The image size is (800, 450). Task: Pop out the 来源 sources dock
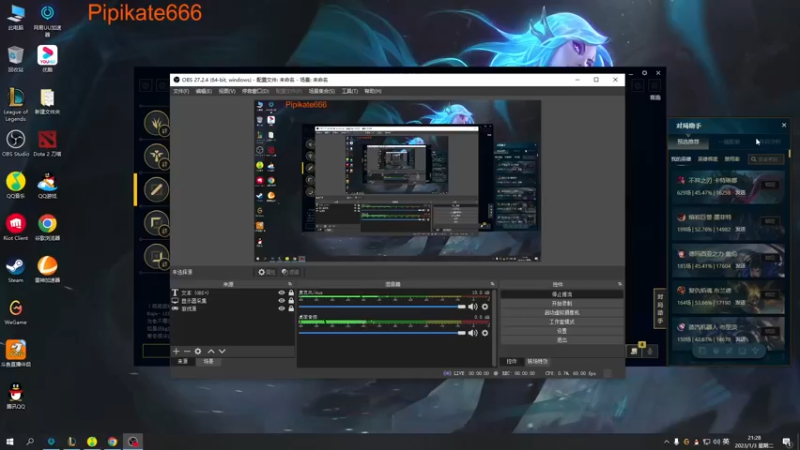pos(290,284)
